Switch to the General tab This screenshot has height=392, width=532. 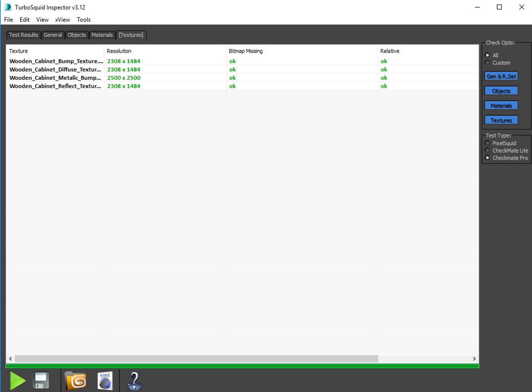point(53,35)
